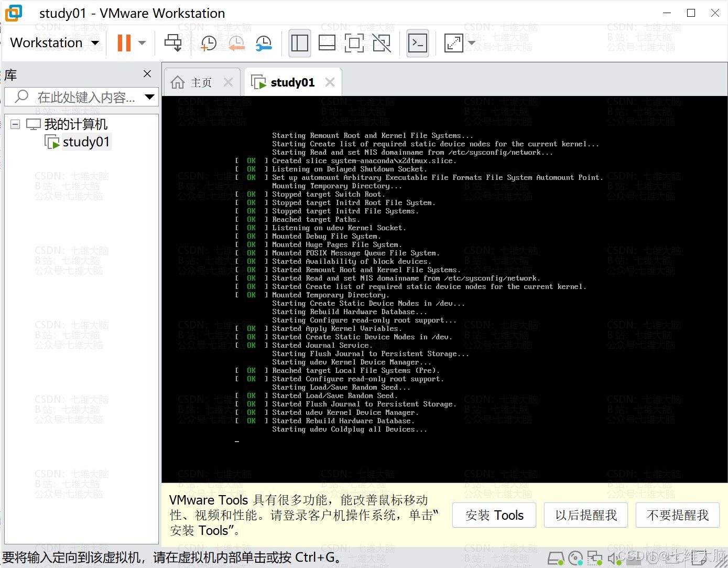
Task: Click the CD/DVD drive status icon
Action: coord(575,558)
